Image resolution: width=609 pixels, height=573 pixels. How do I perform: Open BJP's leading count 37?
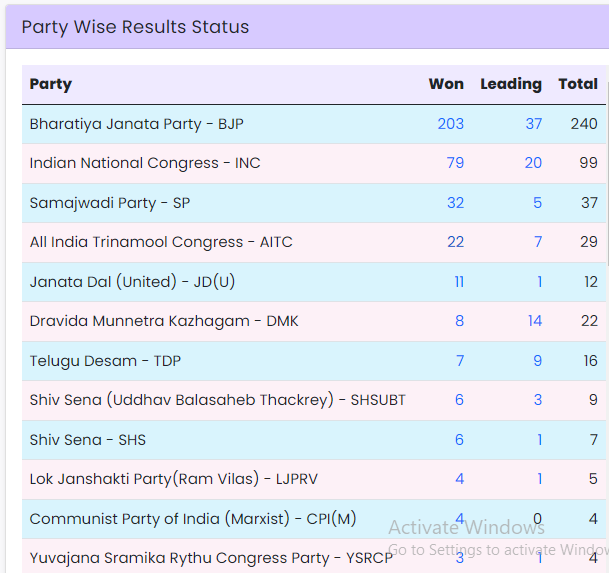[533, 124]
